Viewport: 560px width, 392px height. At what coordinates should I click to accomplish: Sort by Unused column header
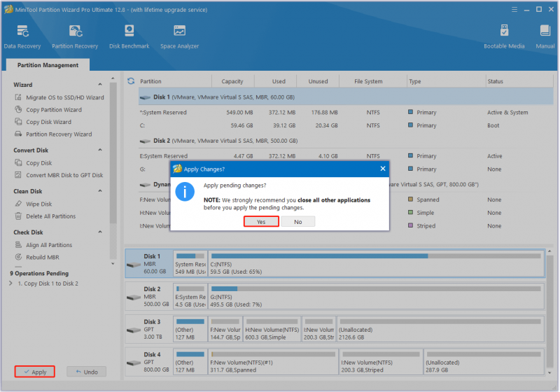click(x=318, y=81)
